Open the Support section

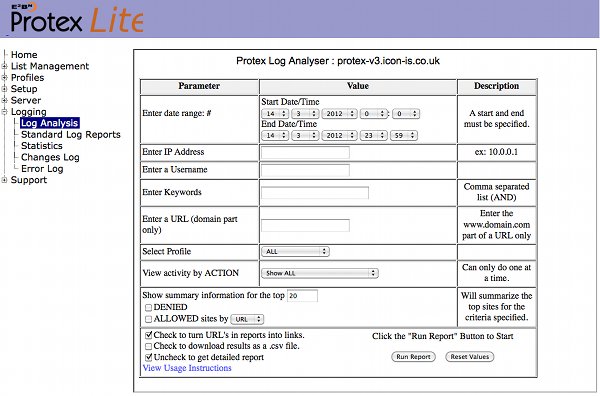[x=29, y=180]
